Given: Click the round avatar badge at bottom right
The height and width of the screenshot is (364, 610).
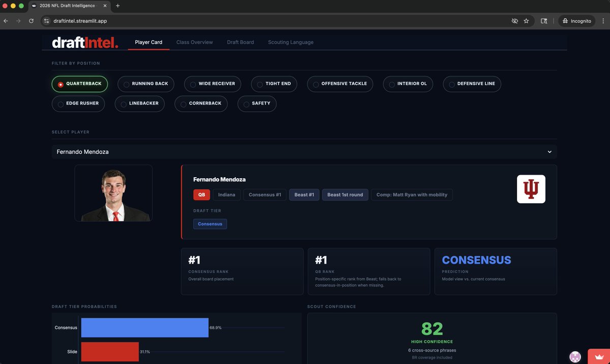Looking at the screenshot, I should (575, 357).
